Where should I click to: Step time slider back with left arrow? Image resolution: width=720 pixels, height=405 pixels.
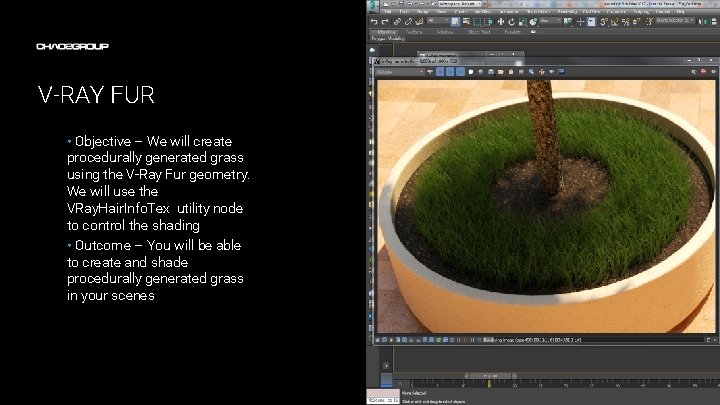[467, 376]
